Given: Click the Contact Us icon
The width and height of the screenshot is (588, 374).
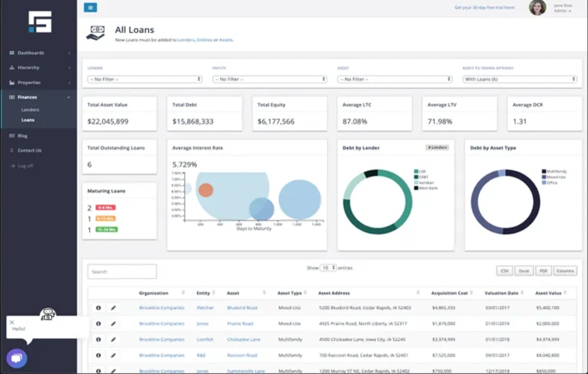Looking at the screenshot, I should tap(11, 151).
